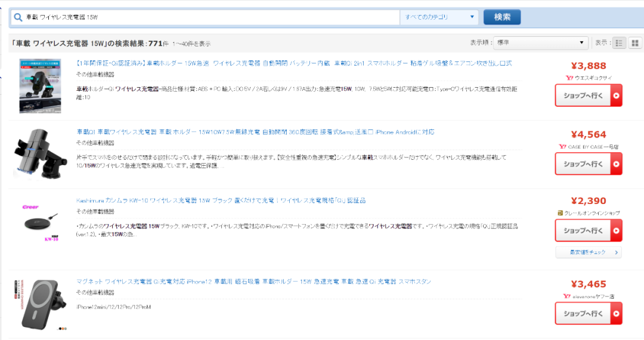Click the red arrow on ¥3,465 shop button
The width and height of the screenshot is (644, 340).
(616, 313)
